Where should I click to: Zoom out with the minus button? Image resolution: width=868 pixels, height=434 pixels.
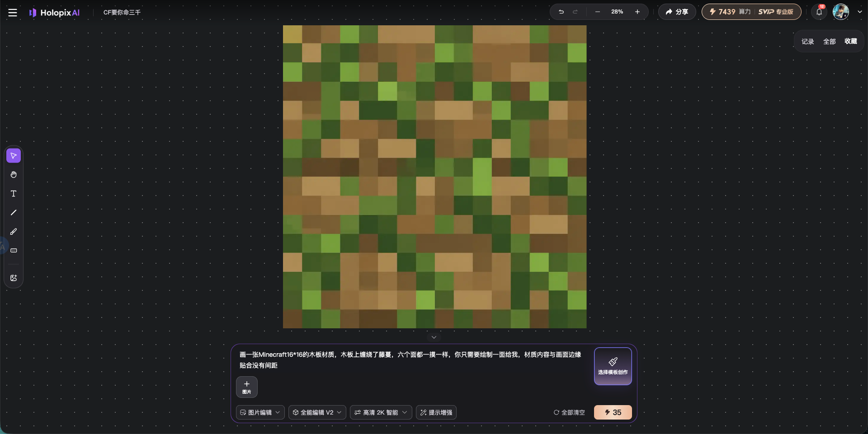(598, 12)
